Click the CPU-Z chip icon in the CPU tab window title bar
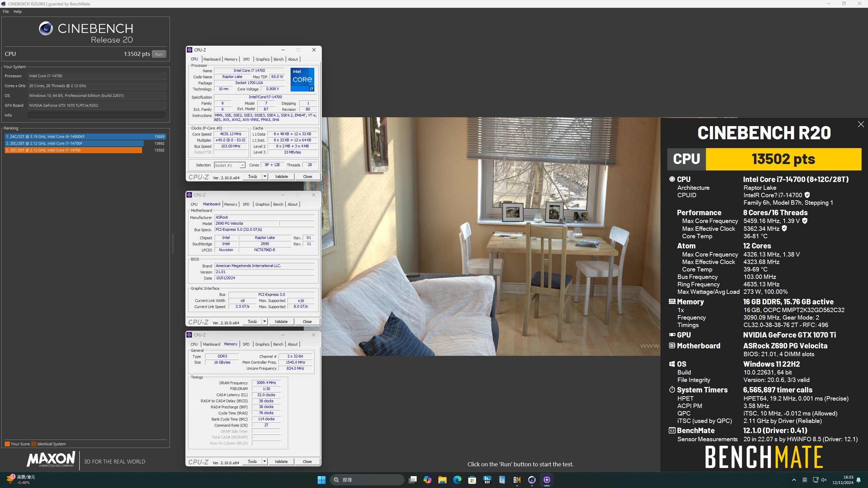Screen dimensions: 868x488 point(190,50)
